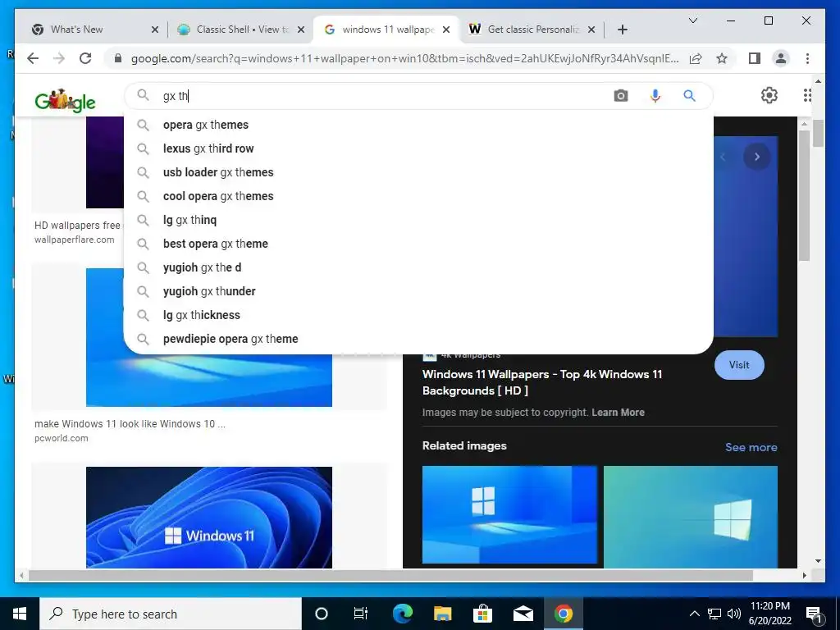Close the Get classic Personalize tab

click(591, 30)
